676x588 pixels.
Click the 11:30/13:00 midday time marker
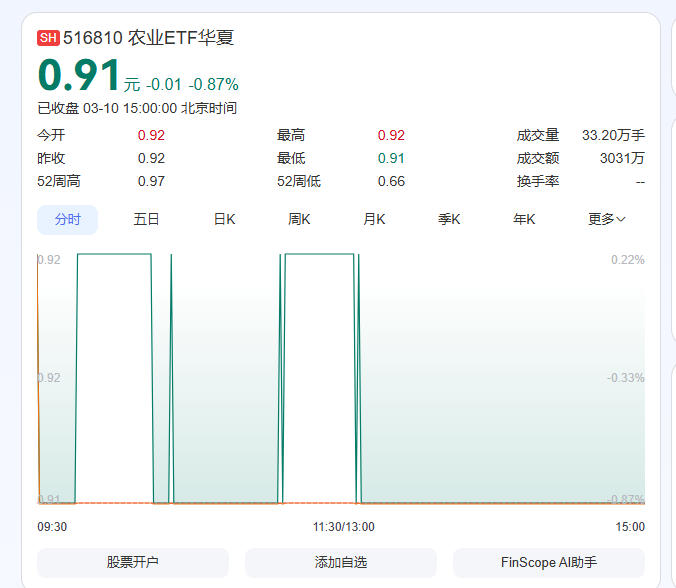tap(343, 526)
